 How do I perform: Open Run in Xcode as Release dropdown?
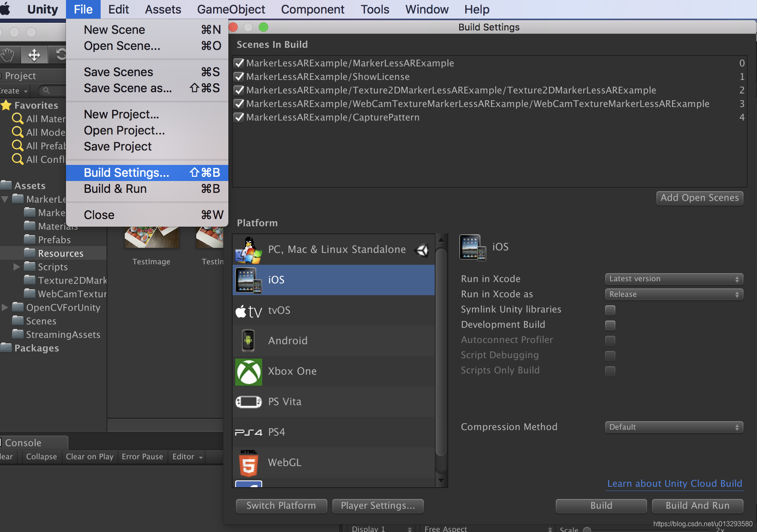click(674, 294)
